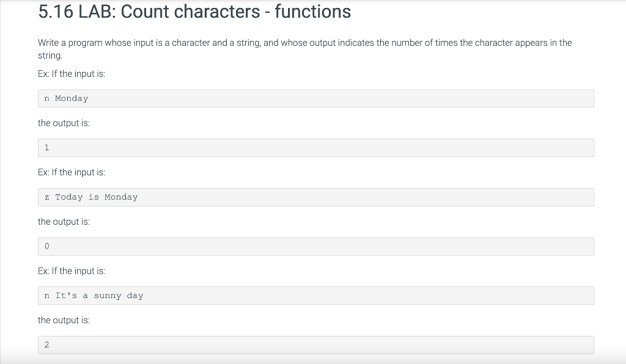The width and height of the screenshot is (626, 364).
Task: Click the word "string." ending the description
Action: coord(50,56)
